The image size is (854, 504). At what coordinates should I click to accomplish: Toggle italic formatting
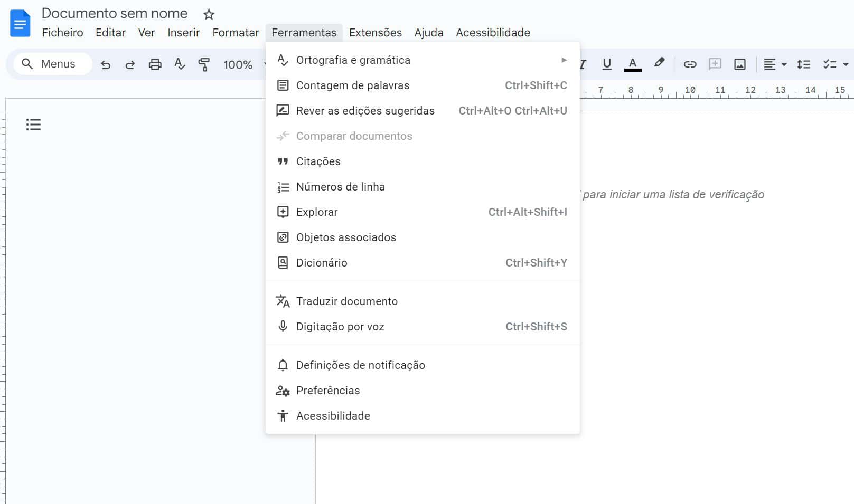(x=581, y=64)
